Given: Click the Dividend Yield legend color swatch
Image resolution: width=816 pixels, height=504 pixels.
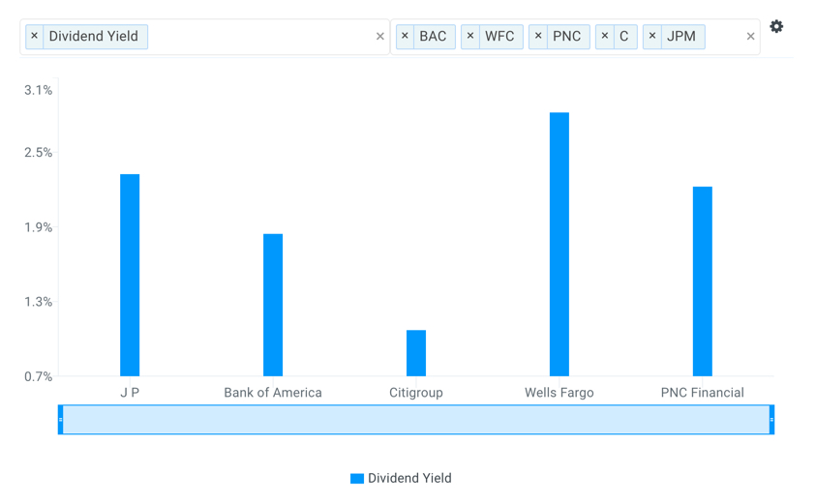Looking at the screenshot, I should coord(357,479).
